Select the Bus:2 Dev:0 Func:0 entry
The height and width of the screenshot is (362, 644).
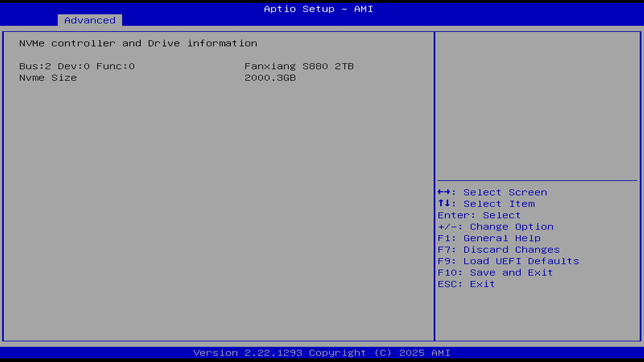coord(77,66)
